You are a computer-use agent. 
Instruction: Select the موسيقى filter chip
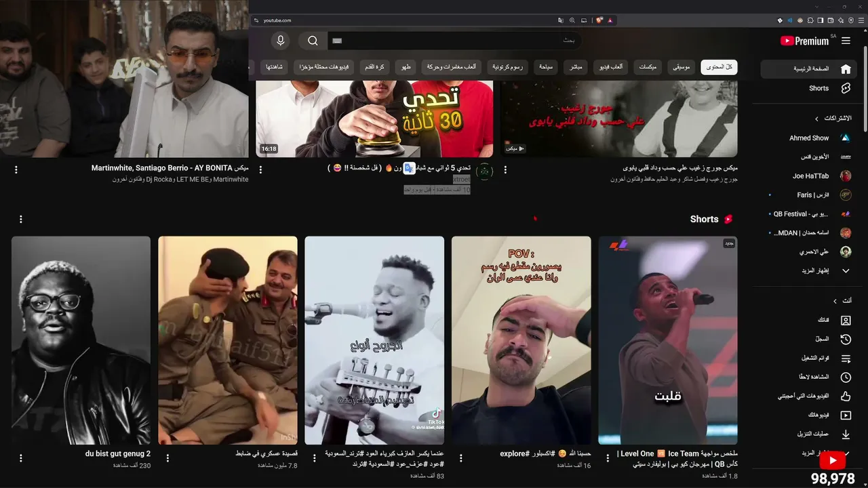tap(682, 67)
